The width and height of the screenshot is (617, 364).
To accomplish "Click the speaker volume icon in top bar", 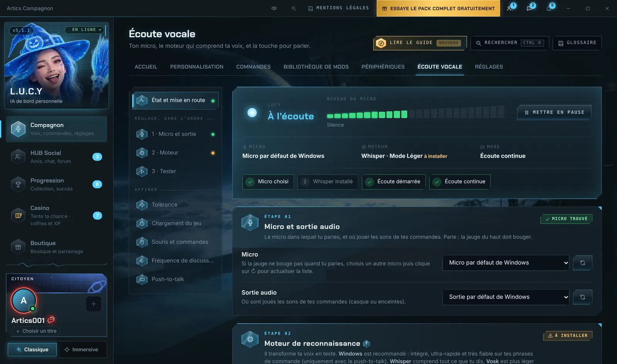I will [274, 8].
